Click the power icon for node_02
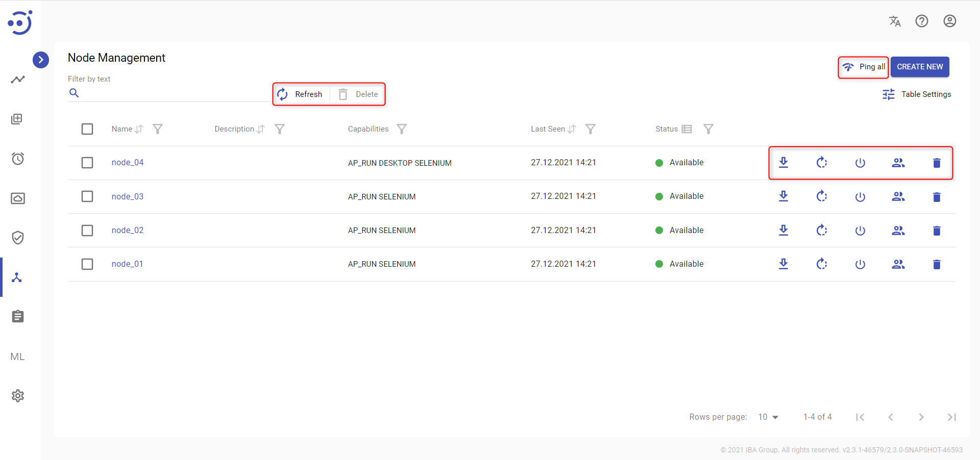 point(860,231)
